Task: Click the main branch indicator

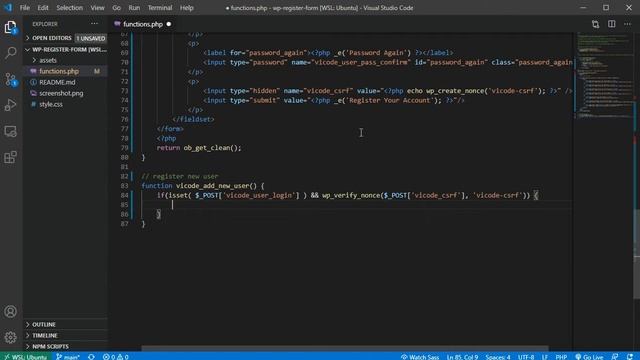Action: click(x=68, y=357)
